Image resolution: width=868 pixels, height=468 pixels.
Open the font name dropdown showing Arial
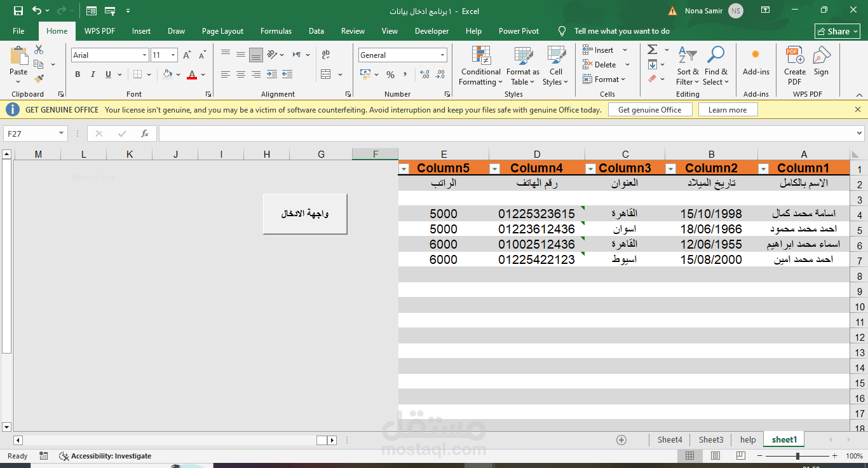(144, 55)
